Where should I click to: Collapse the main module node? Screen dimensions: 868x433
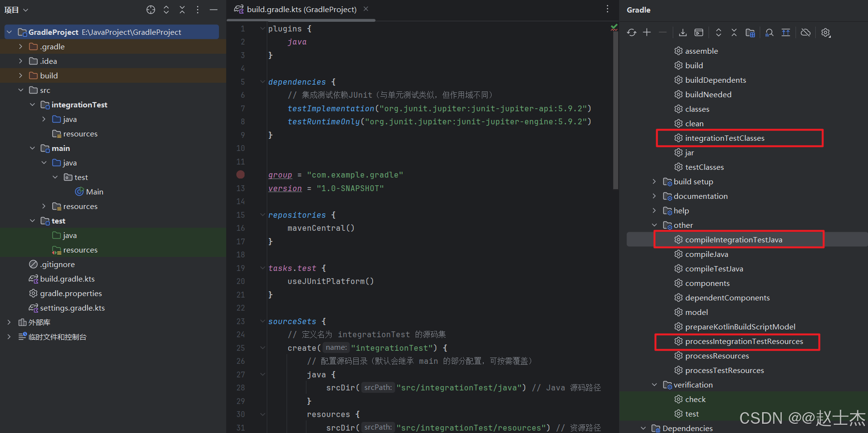click(x=32, y=148)
